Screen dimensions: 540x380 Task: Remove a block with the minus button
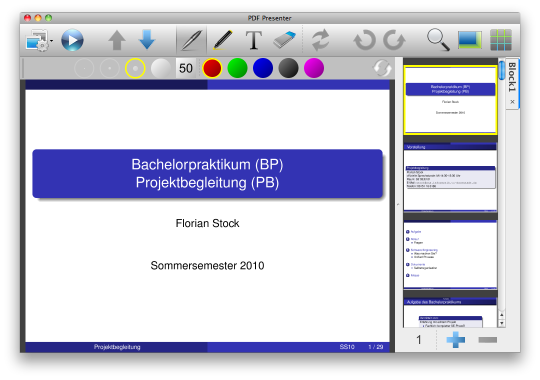[487, 340]
